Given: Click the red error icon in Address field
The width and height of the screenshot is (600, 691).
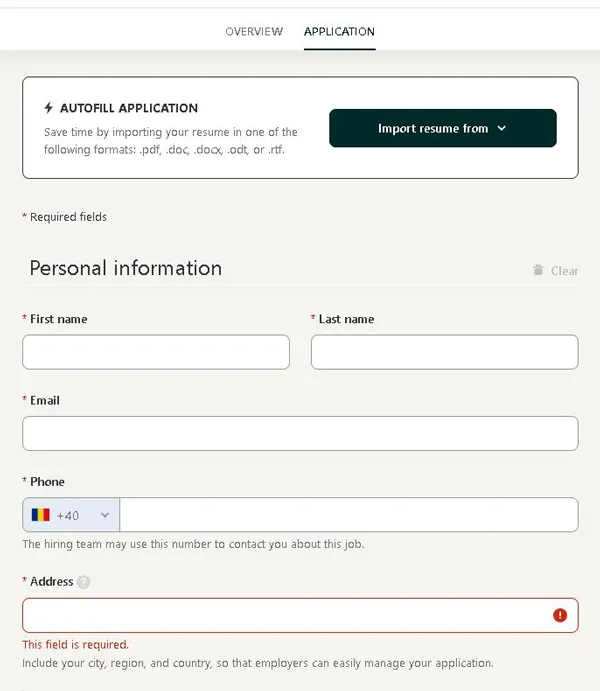Looking at the screenshot, I should click(x=560, y=615).
